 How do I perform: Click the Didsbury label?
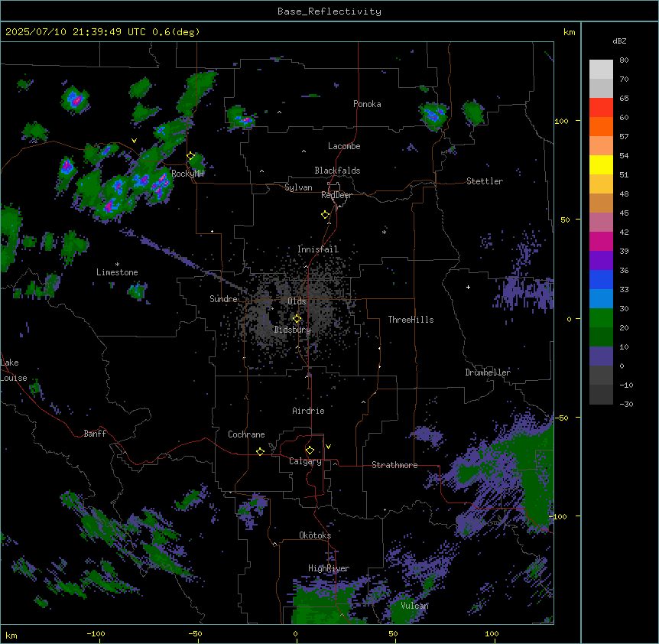(x=293, y=330)
